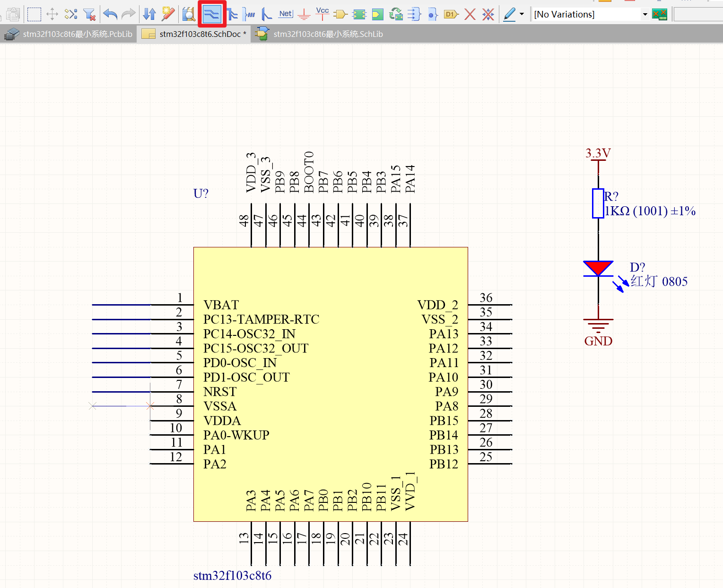Select the U? designator label
The width and height of the screenshot is (723, 588).
[x=201, y=193]
